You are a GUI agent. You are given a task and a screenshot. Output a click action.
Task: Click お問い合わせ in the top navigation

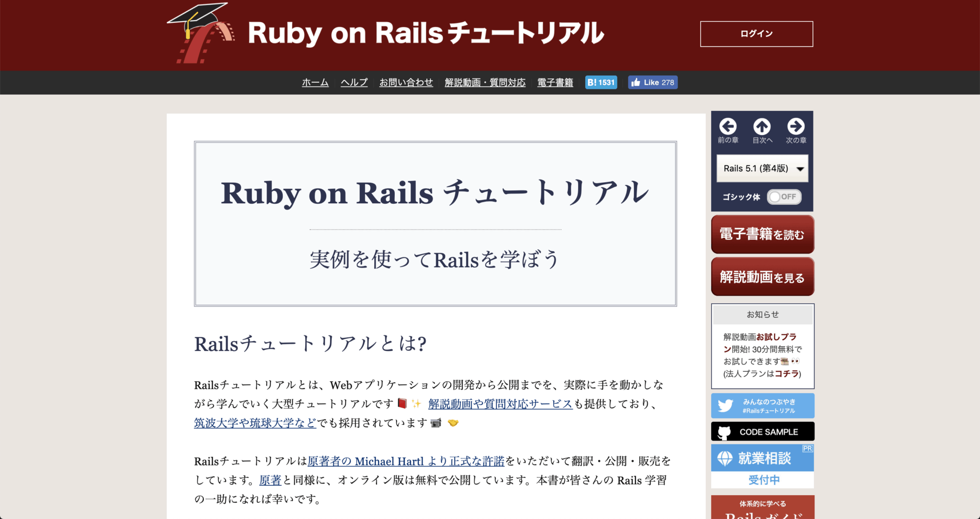tap(406, 82)
